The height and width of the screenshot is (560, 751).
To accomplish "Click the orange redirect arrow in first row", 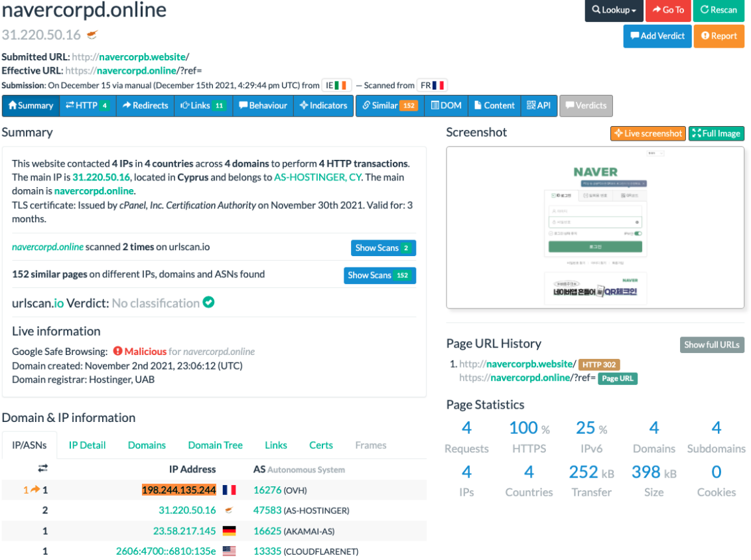I will pyautogui.click(x=35, y=490).
